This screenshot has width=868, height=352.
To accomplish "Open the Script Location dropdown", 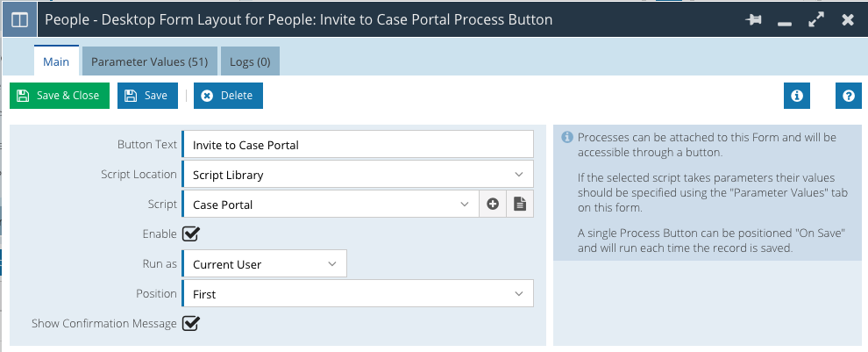I will [x=358, y=175].
